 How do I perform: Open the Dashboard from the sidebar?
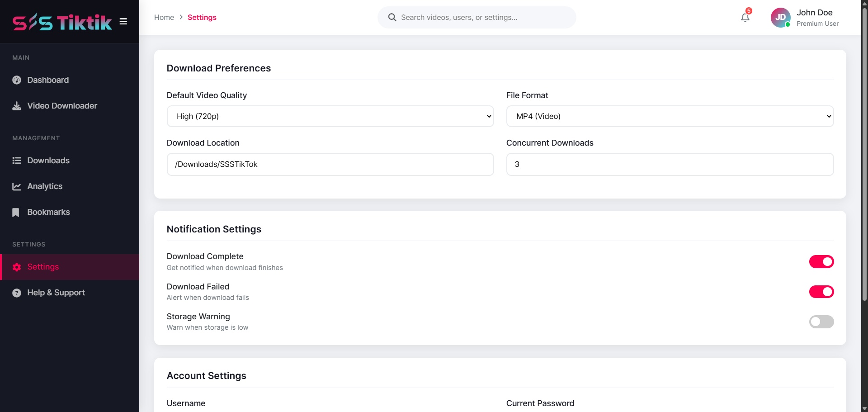(x=47, y=80)
